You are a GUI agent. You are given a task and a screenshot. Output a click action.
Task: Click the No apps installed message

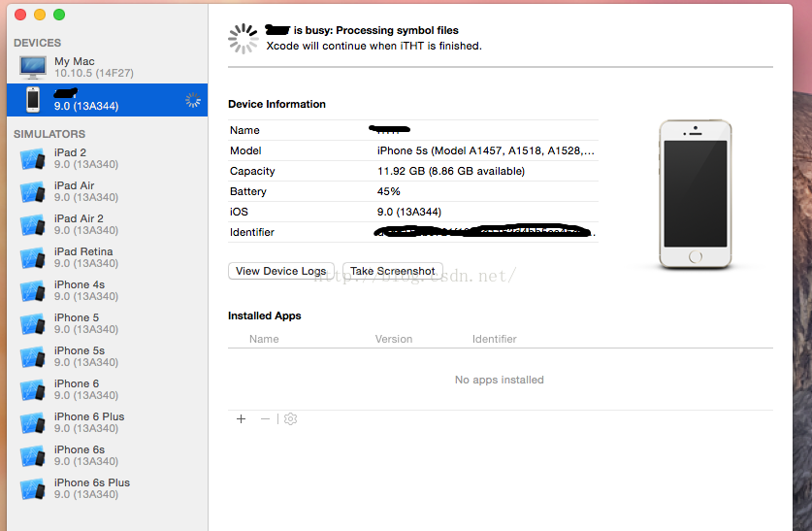(500, 380)
